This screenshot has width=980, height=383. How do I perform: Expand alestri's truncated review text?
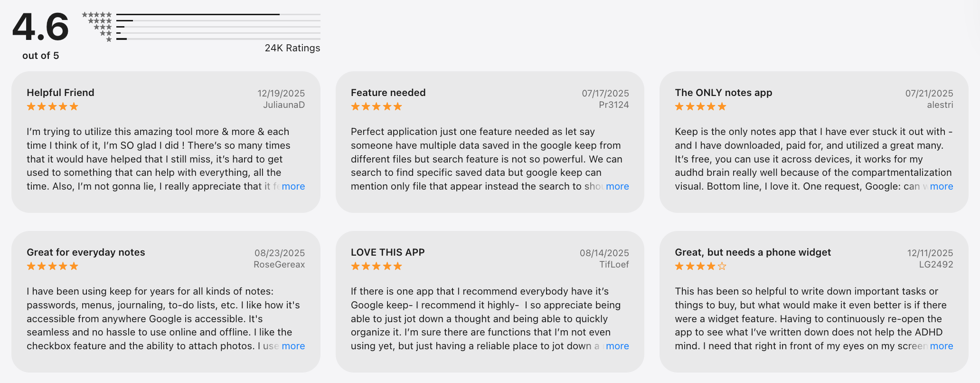tap(942, 186)
